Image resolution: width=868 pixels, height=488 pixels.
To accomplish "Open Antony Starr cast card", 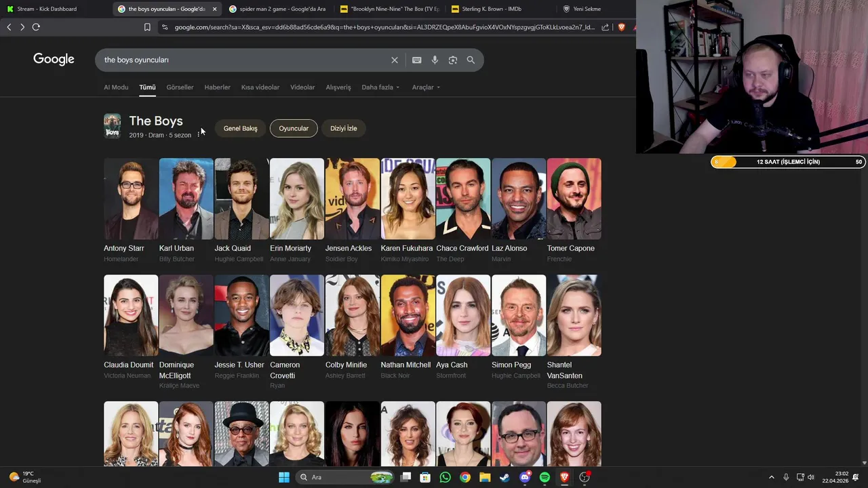I will (131, 210).
